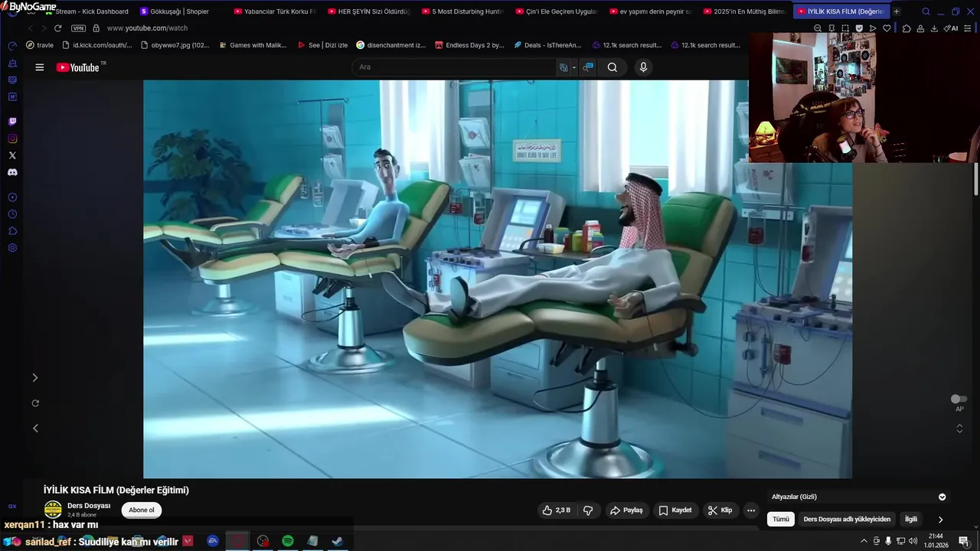The height and width of the screenshot is (551, 980).
Task: Switch to 'Yabancılar Türk Korku' tab
Action: pyautogui.click(x=275, y=11)
